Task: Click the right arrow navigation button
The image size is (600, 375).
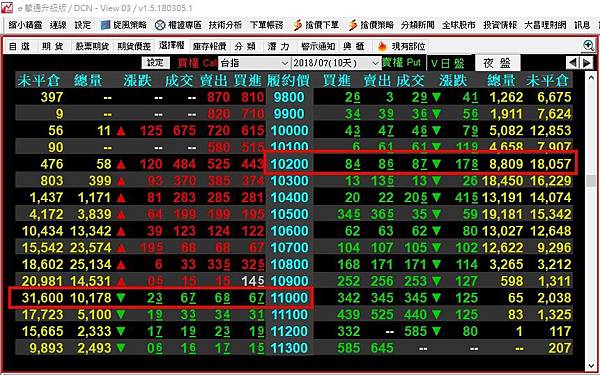Action: tap(586, 63)
